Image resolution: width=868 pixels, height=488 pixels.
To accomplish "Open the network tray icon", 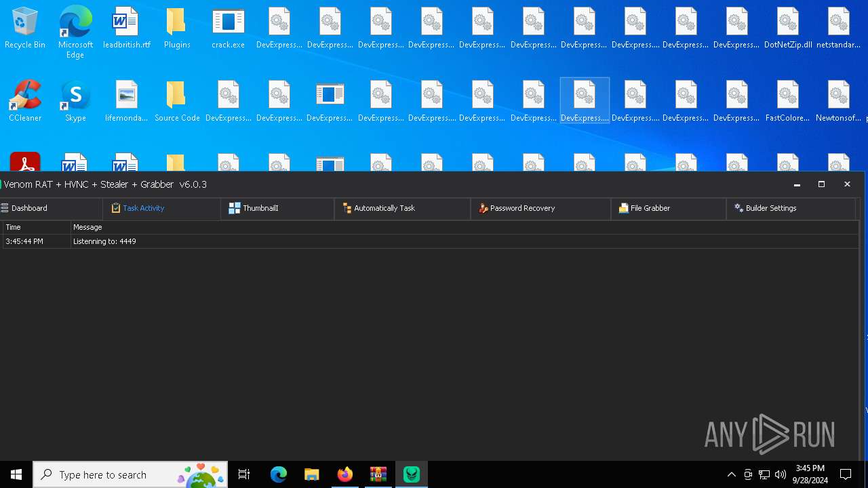I will tap(764, 474).
